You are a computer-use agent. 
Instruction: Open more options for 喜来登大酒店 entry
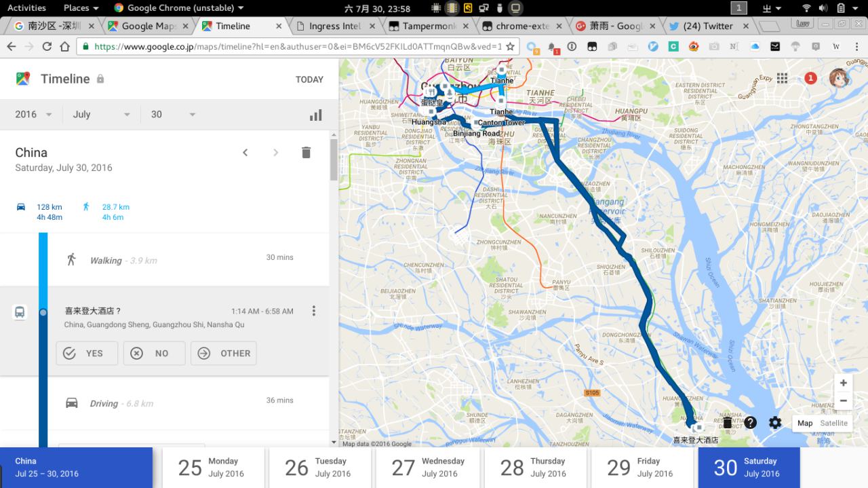(x=313, y=311)
